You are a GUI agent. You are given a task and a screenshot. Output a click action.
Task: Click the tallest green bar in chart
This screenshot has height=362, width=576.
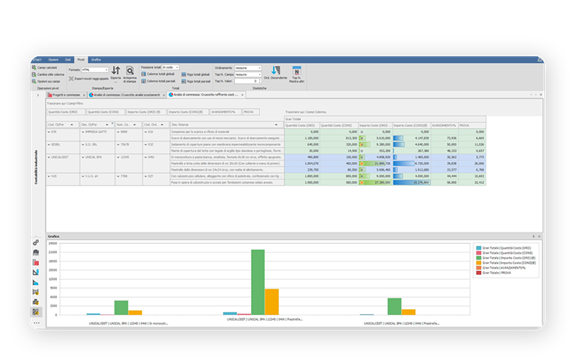coord(258,282)
